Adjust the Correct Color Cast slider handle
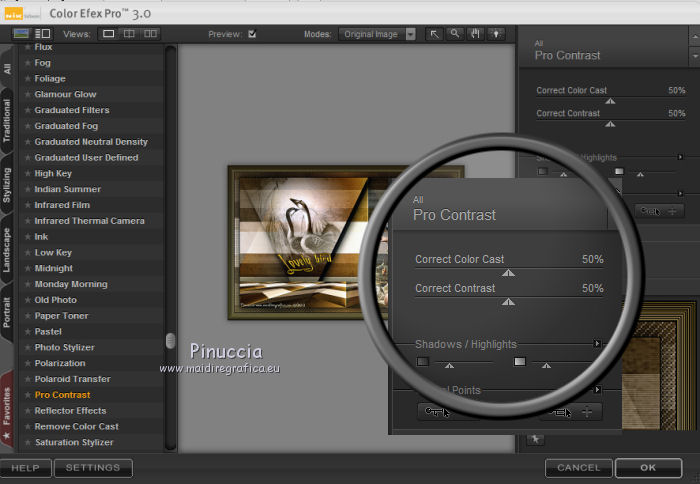 (610, 101)
